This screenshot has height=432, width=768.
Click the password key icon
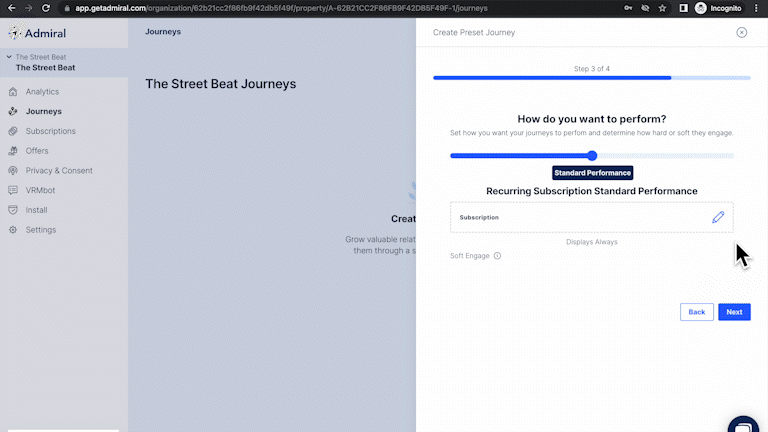pos(628,8)
